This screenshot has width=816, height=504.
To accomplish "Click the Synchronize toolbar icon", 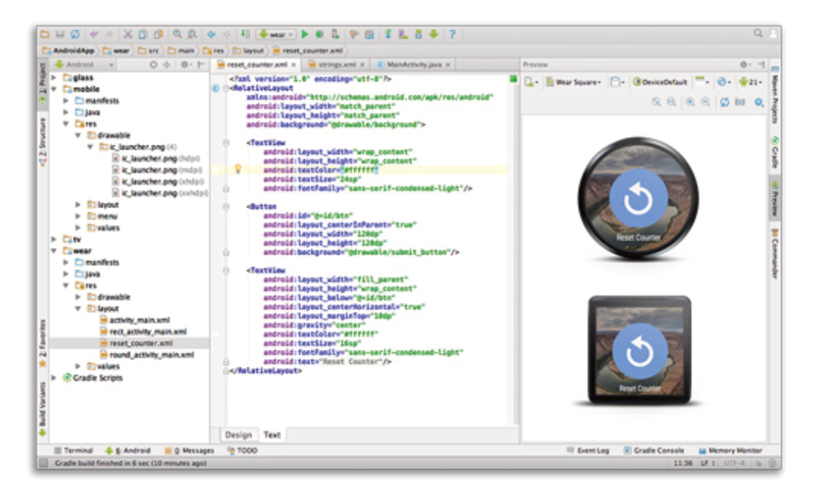I will tap(76, 35).
